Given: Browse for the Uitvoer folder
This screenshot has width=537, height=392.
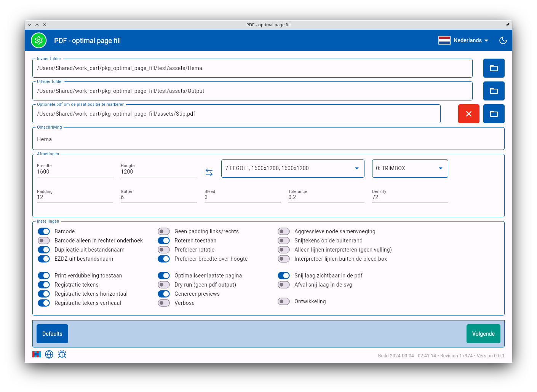Looking at the screenshot, I should tap(494, 91).
